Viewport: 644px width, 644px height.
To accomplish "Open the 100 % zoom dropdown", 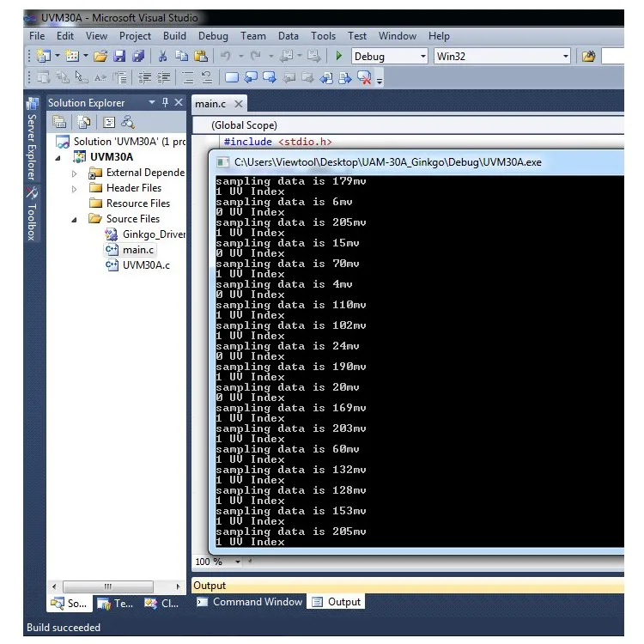I will 237,562.
